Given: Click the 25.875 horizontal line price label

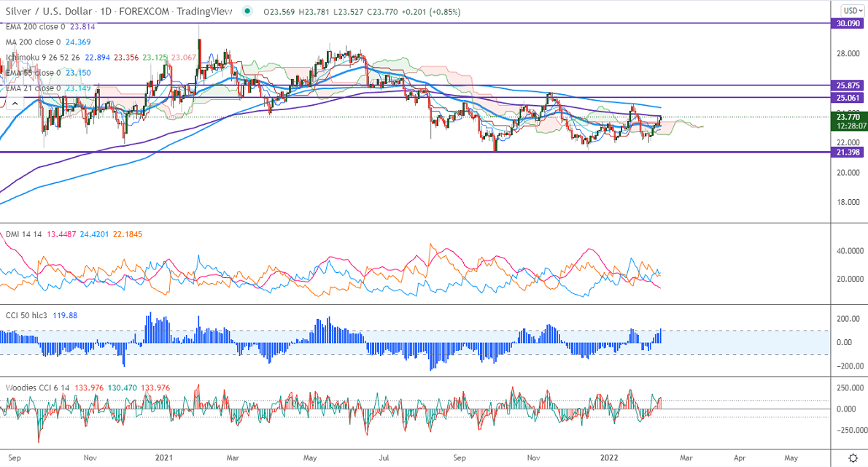Looking at the screenshot, I should (848, 86).
